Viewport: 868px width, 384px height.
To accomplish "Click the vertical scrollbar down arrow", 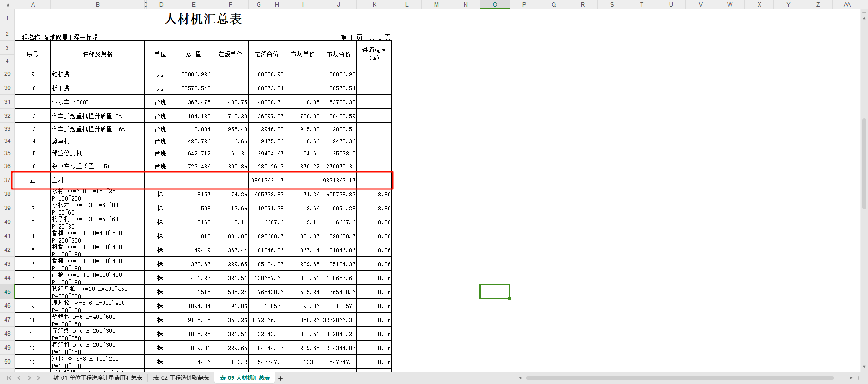I will (864, 367).
